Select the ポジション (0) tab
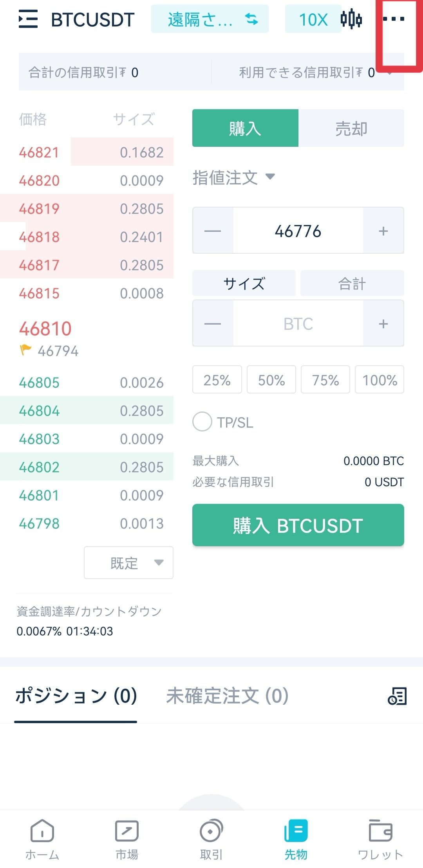Image resolution: width=423 pixels, height=868 pixels. pos(76,696)
